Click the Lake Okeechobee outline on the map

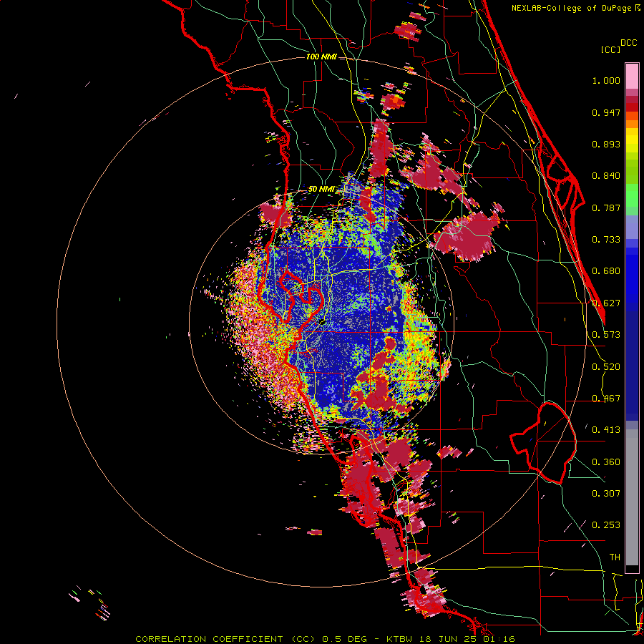coord(543,442)
